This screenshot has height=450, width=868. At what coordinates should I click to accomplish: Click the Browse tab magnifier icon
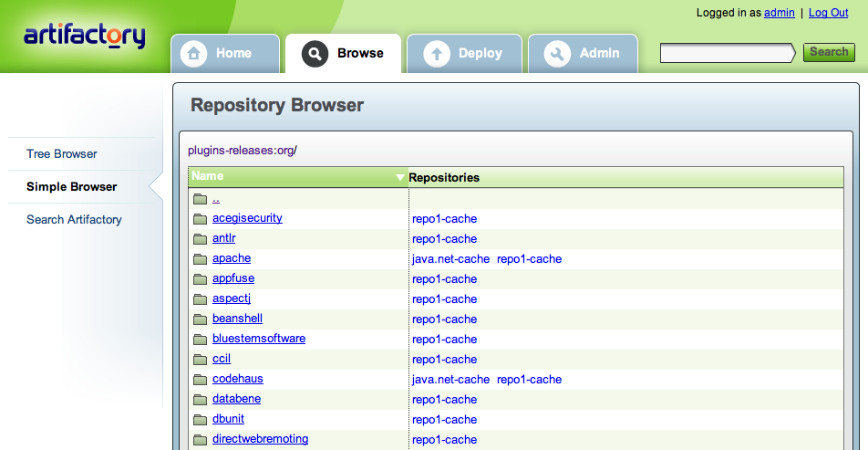315,54
